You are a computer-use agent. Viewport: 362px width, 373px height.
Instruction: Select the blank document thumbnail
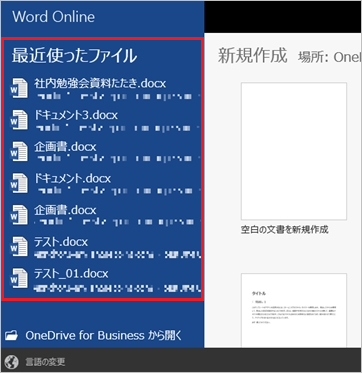pos(294,151)
